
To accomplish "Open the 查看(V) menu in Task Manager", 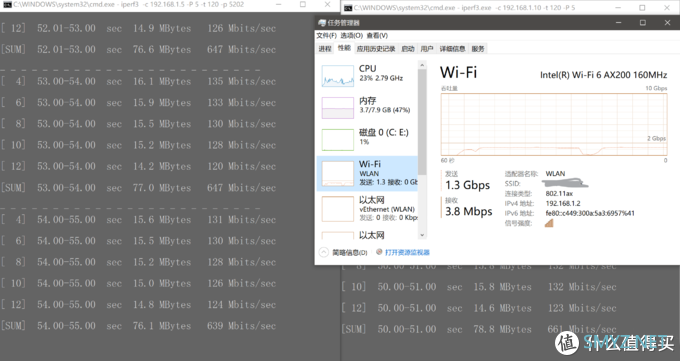I will pos(377,36).
